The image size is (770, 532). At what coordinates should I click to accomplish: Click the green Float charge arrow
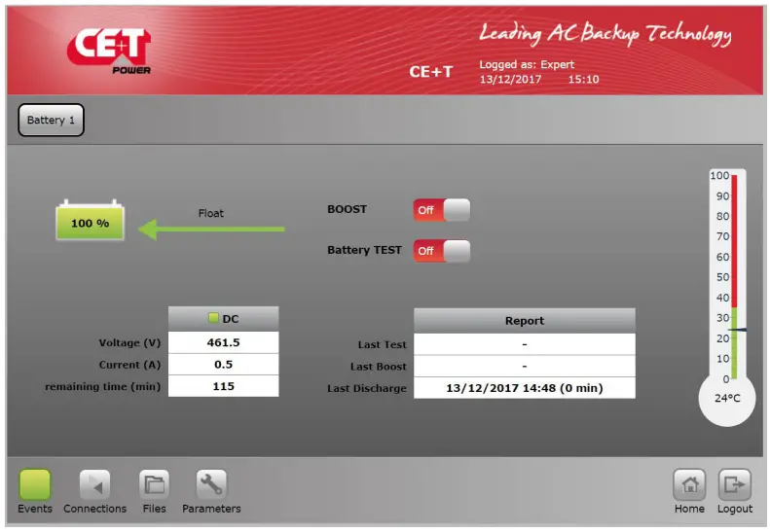[211, 230]
